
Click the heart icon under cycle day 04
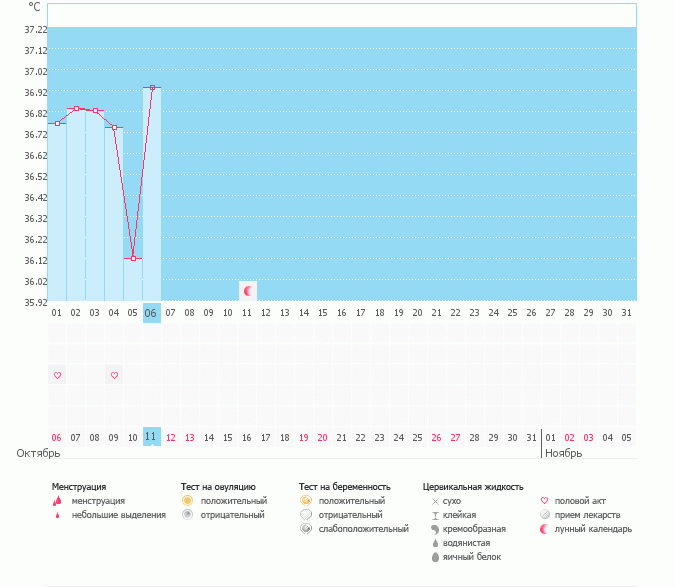point(114,375)
